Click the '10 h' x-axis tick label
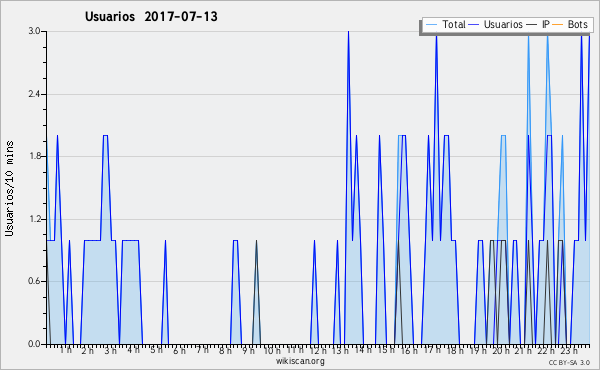This screenshot has width=600, height=370. tap(272, 350)
